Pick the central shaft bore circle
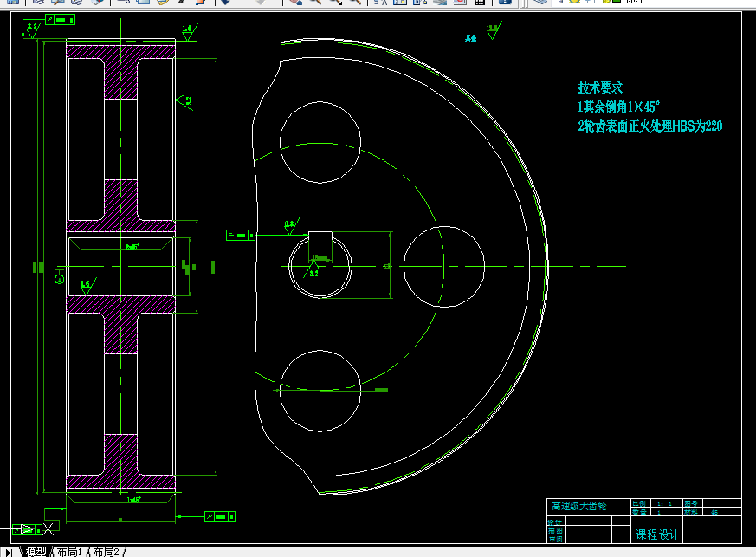Viewport: 756px width, 557px height. coord(320,266)
